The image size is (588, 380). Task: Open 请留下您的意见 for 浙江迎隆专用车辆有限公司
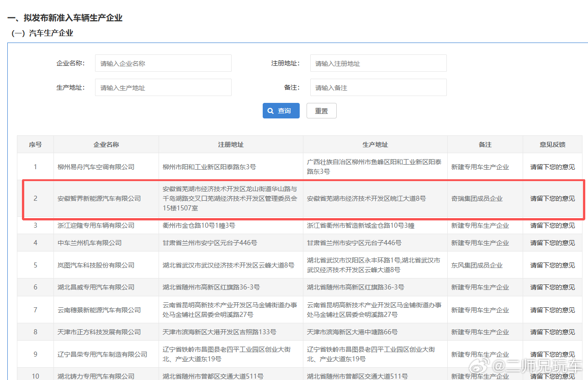click(x=552, y=225)
